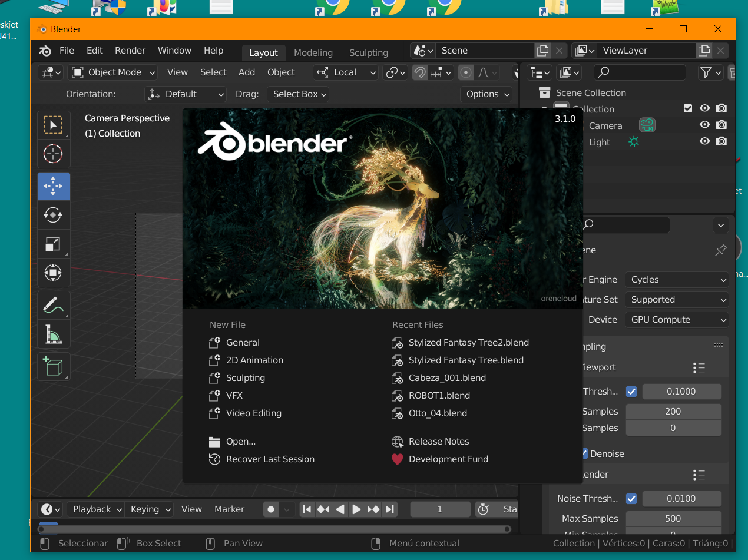Open the Render sampling presets list icon
This screenshot has width=748, height=560.
(x=699, y=475)
